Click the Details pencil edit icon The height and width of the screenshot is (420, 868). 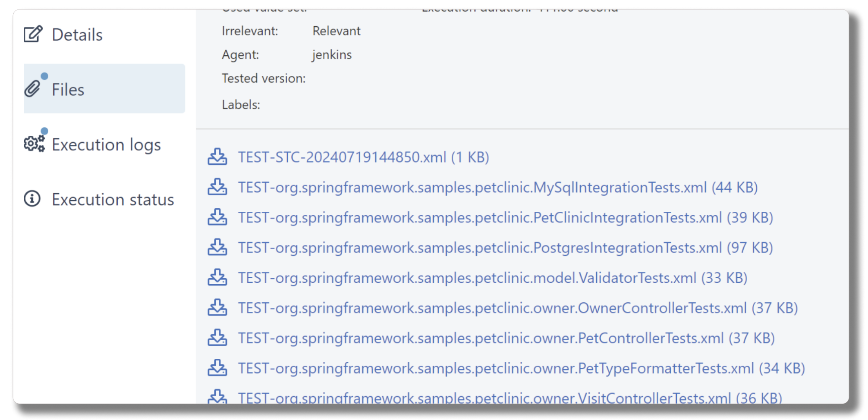pos(33,34)
